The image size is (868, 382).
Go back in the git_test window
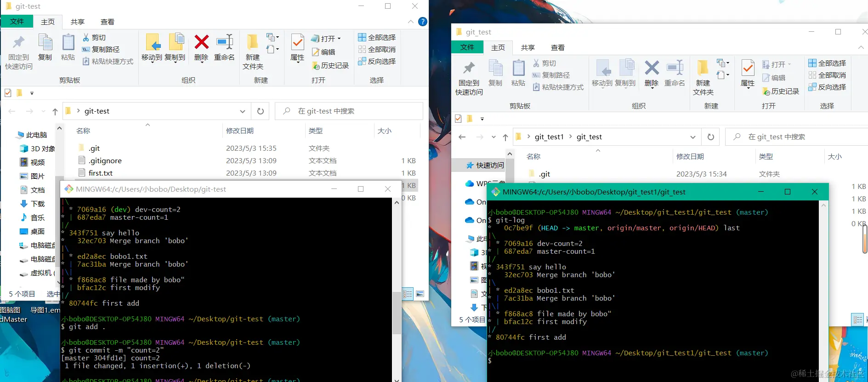coord(462,137)
